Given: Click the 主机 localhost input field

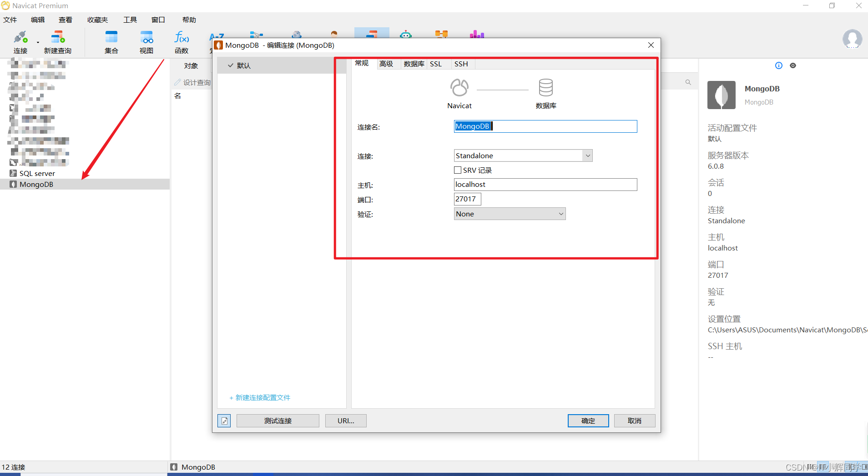Looking at the screenshot, I should (545, 185).
